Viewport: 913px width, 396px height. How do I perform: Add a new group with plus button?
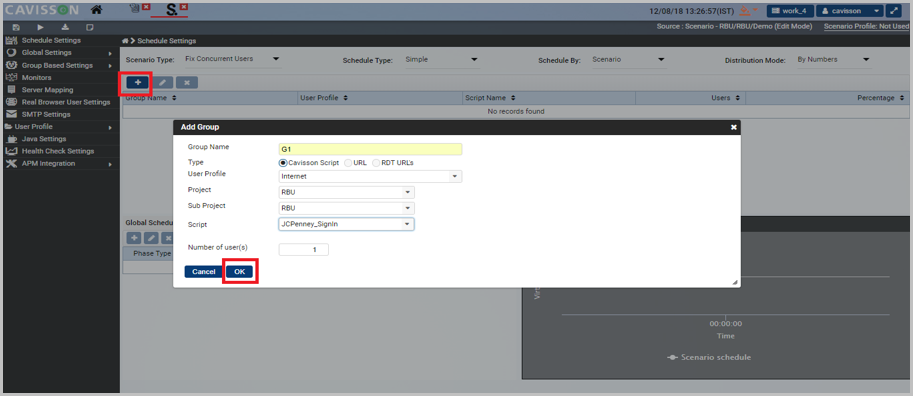tap(138, 83)
